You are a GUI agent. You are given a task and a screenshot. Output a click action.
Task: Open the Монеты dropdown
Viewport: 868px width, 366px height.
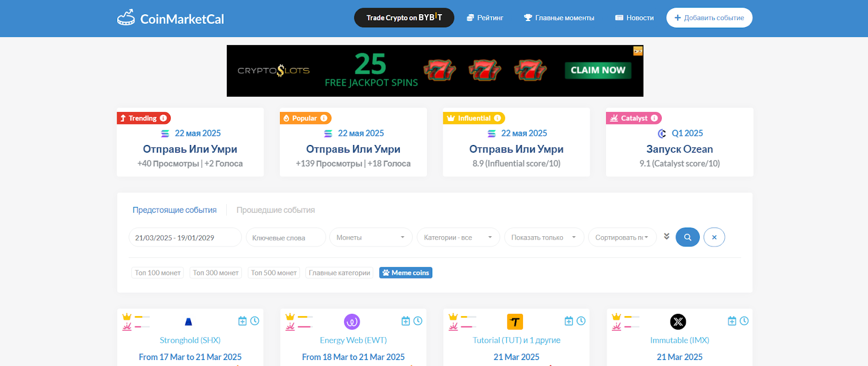click(x=371, y=237)
